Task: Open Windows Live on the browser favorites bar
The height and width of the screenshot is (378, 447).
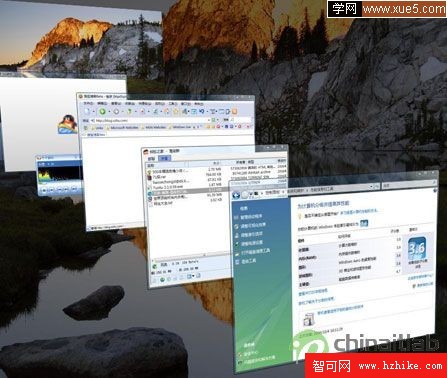Action: tap(181, 127)
